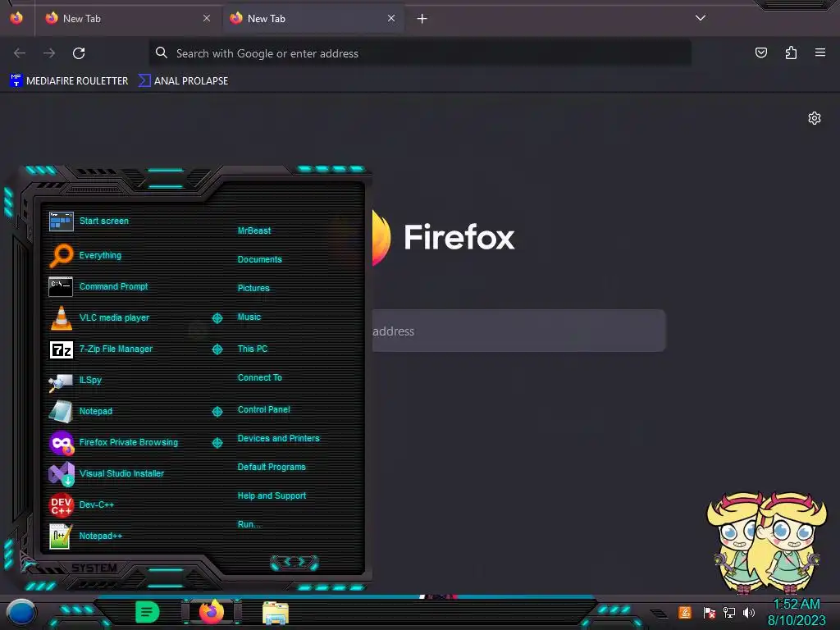The width and height of the screenshot is (840, 630).
Task: Launch Everything search icon
Action: (x=61, y=255)
